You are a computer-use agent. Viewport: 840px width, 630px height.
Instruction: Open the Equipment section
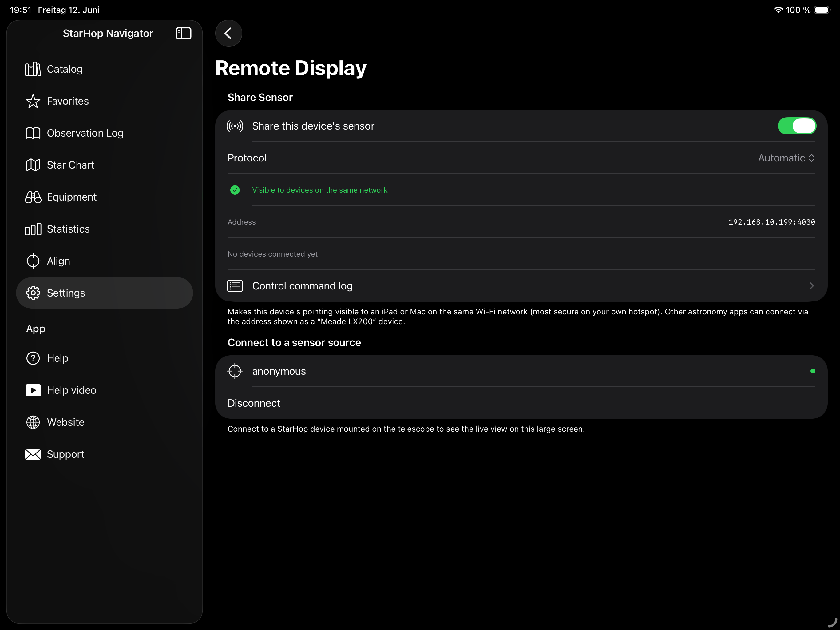click(105, 197)
